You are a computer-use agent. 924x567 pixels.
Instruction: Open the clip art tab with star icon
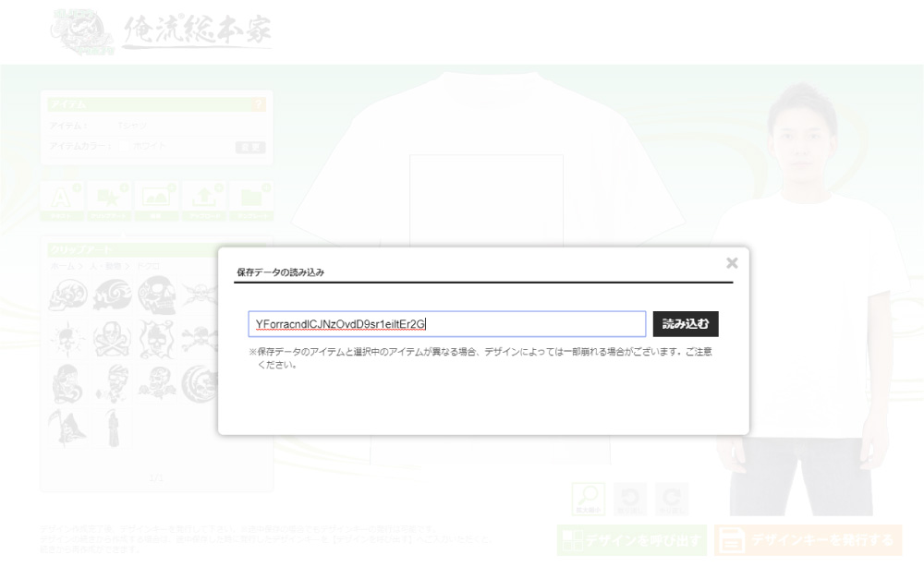pyautogui.click(x=109, y=200)
